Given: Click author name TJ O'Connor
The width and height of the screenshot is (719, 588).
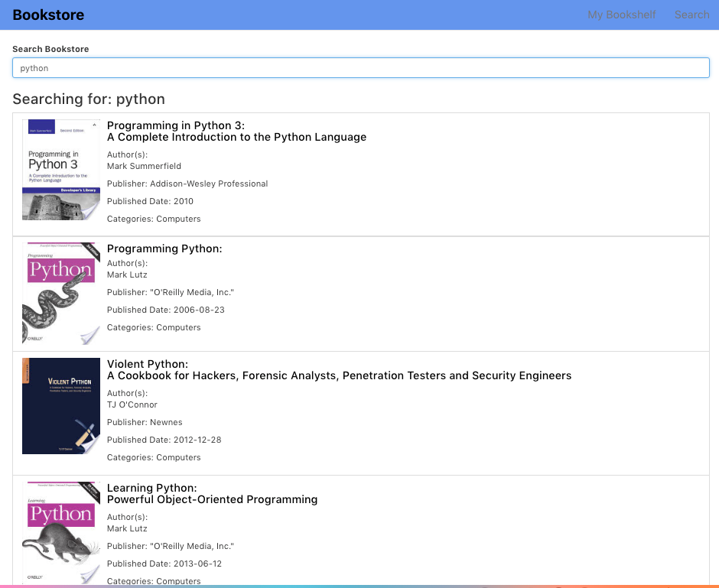Looking at the screenshot, I should click(x=132, y=404).
